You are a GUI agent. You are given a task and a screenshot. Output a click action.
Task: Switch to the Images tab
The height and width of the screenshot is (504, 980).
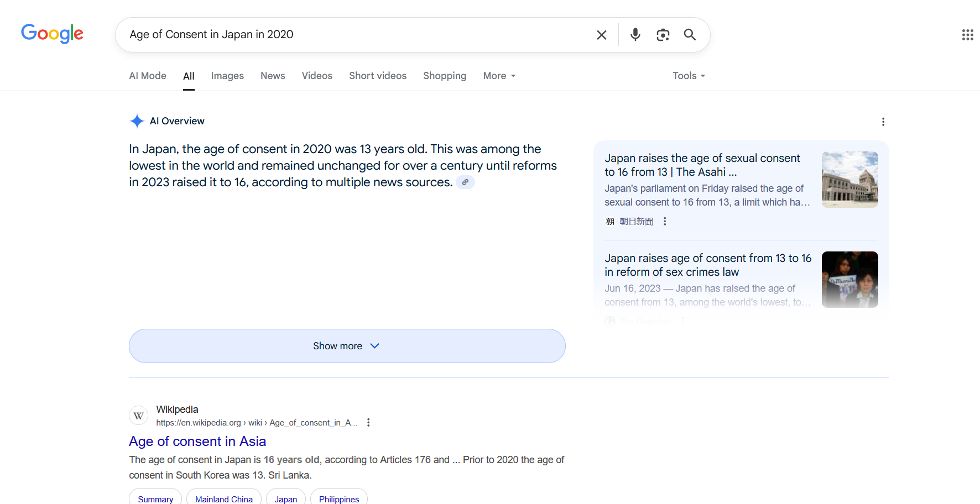(x=227, y=76)
